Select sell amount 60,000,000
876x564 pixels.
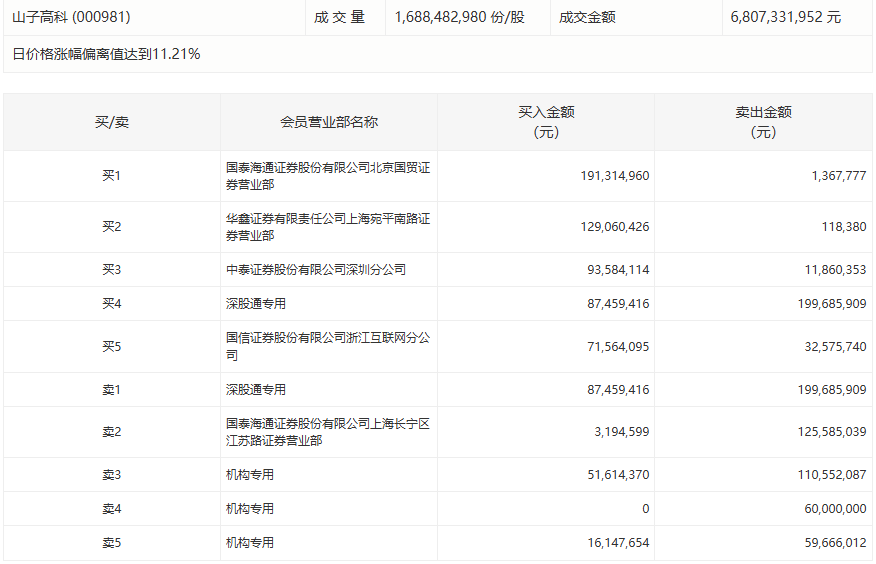[835, 509]
